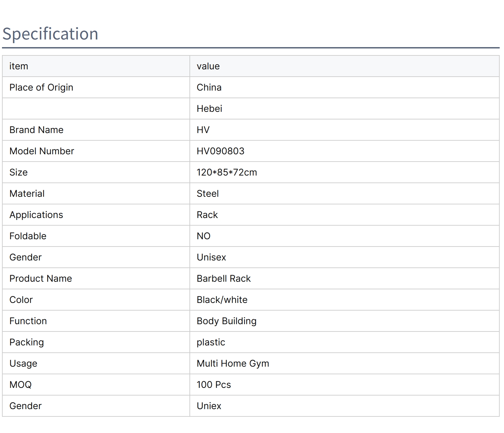Select the 'Body Building' function value
The image size is (504, 433).
point(226,321)
